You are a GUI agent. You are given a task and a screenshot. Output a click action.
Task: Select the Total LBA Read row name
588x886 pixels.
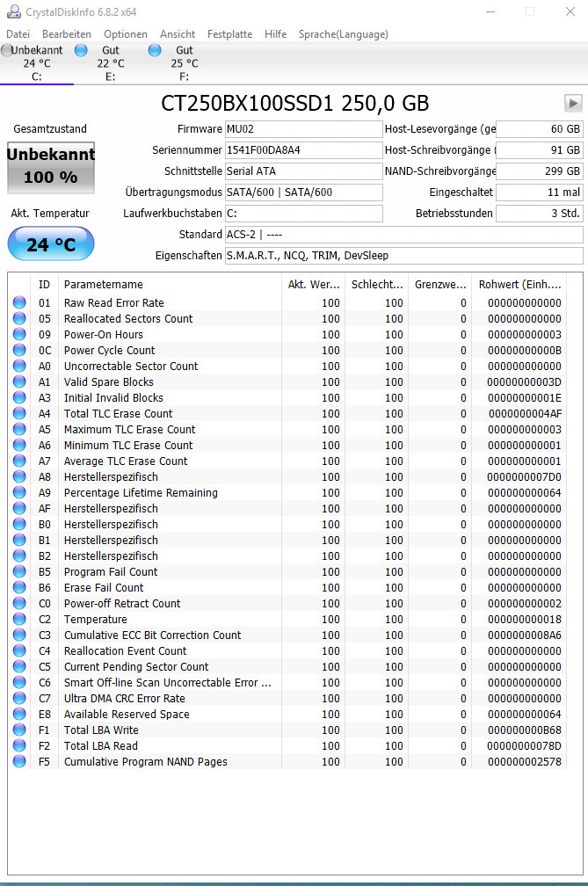pos(101,746)
